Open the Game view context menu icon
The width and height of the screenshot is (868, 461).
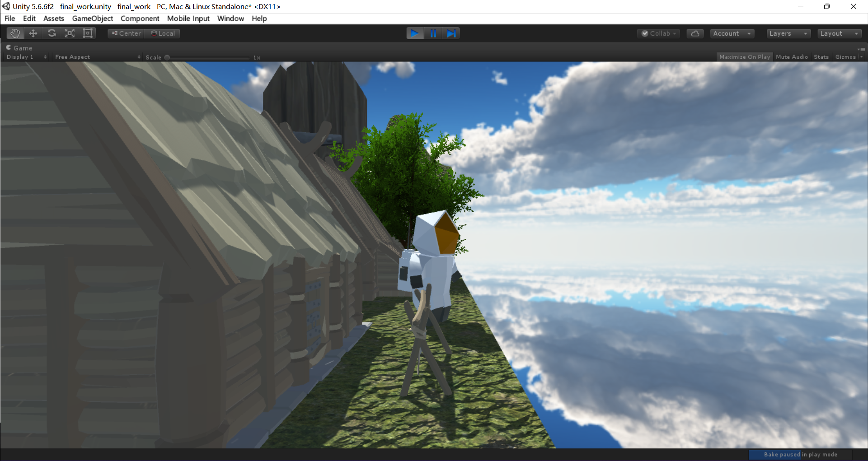point(861,49)
